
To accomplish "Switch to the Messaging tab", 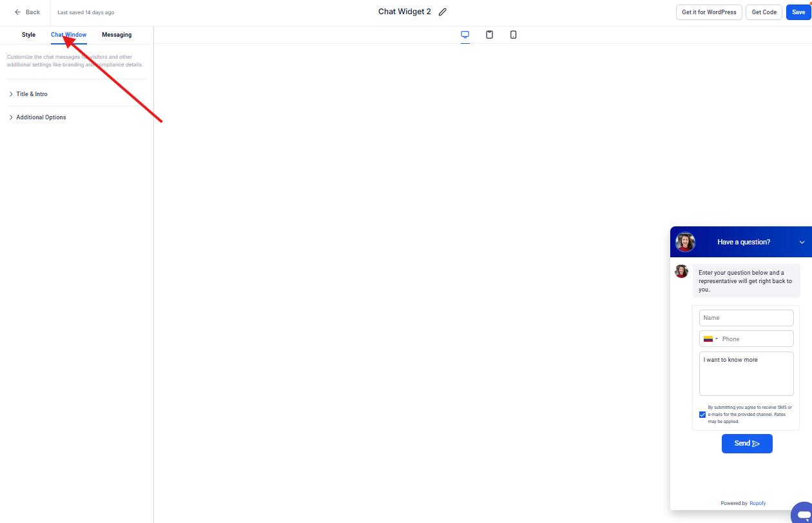I will [x=117, y=35].
